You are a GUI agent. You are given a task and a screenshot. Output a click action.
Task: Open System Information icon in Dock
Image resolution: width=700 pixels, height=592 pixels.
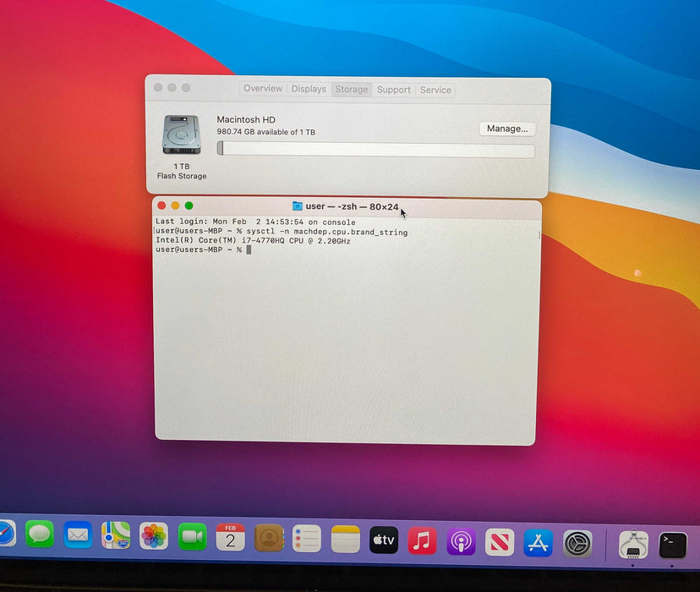pos(633,545)
